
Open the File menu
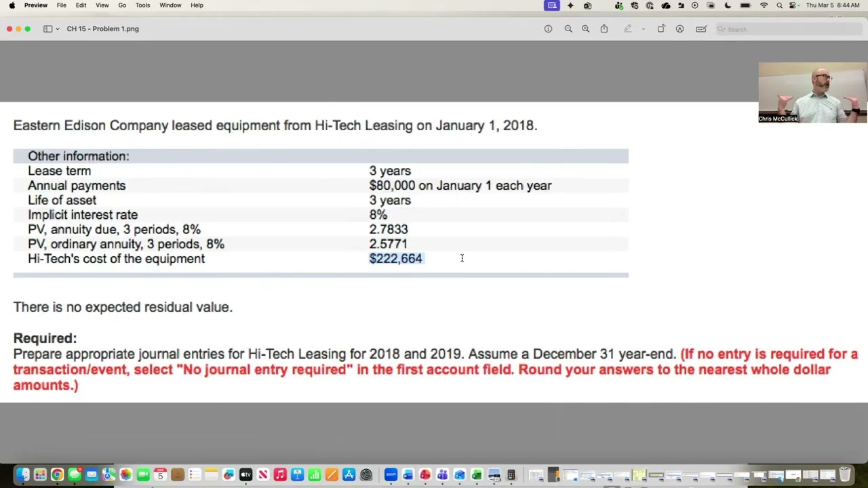[61, 5]
